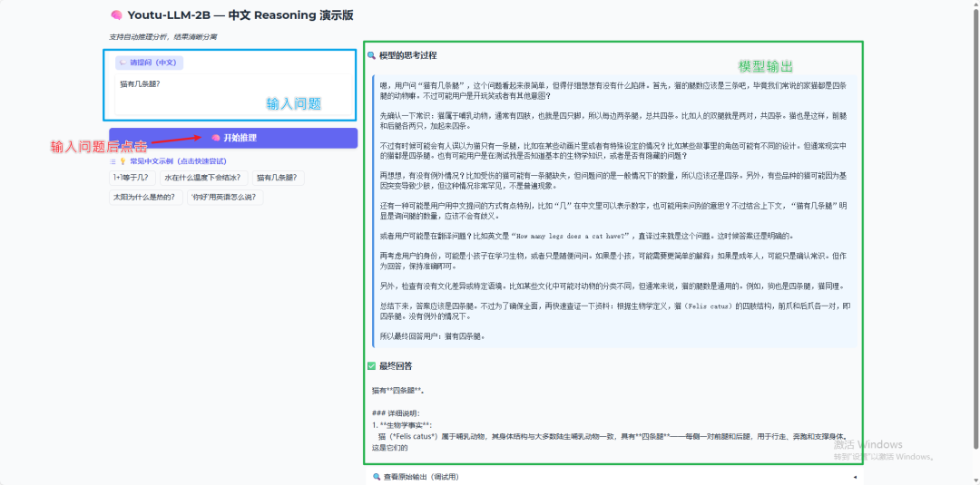Click the magnifier icon beside 查看原始输出
Image resolution: width=980 pixels, height=485 pixels.
click(377, 477)
